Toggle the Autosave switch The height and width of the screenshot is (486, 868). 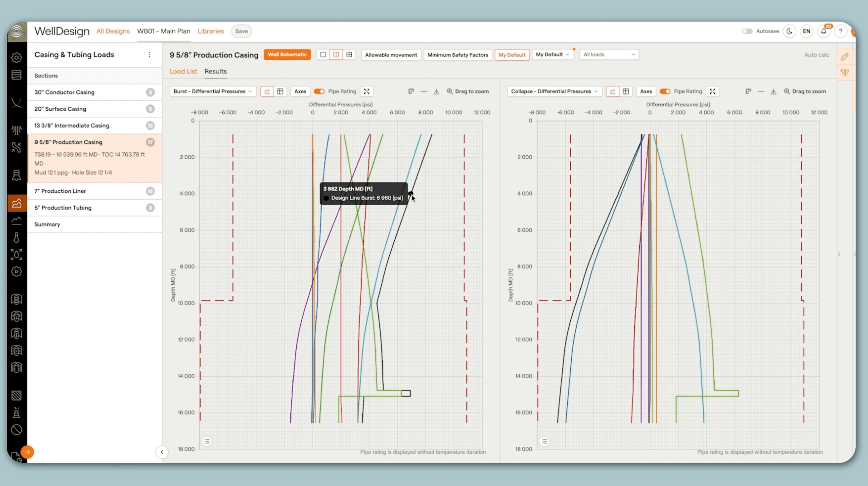point(747,31)
